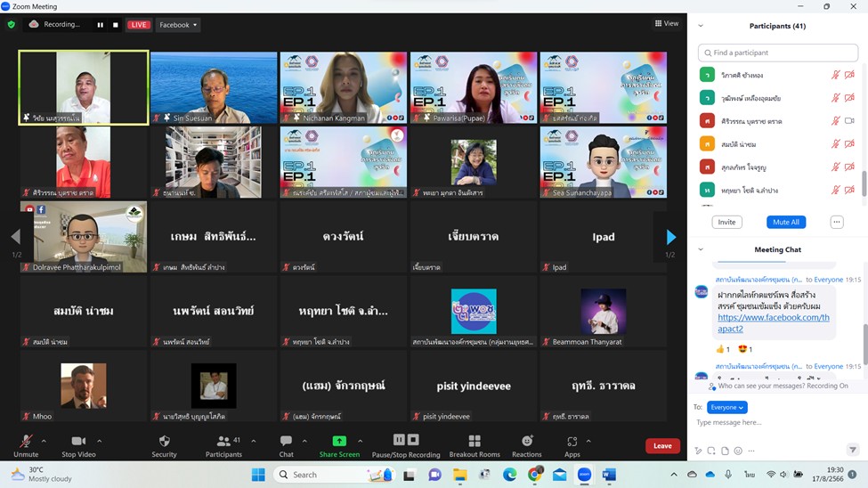This screenshot has width=868, height=488.
Task: Open the participants more options menu
Action: click(836, 222)
